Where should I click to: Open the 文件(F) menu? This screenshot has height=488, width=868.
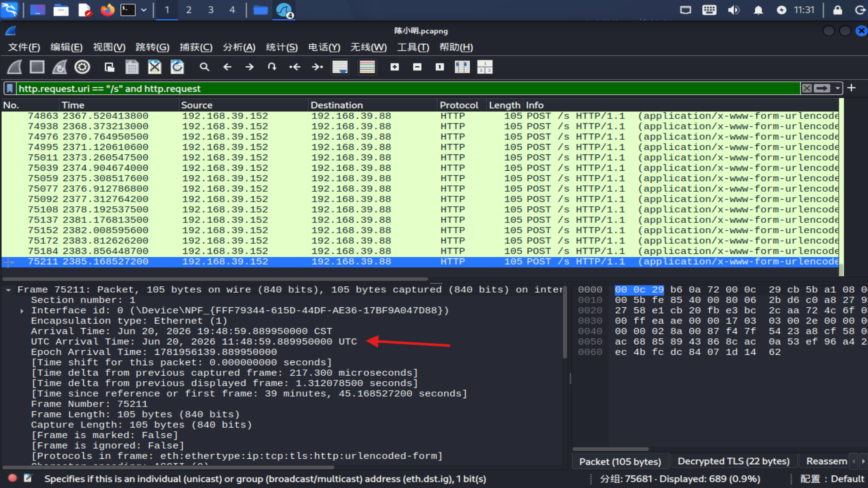[24, 47]
